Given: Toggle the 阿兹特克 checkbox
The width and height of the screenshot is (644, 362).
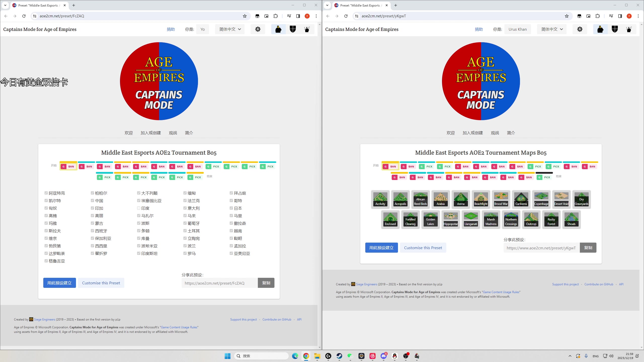Looking at the screenshot, I should point(46,193).
